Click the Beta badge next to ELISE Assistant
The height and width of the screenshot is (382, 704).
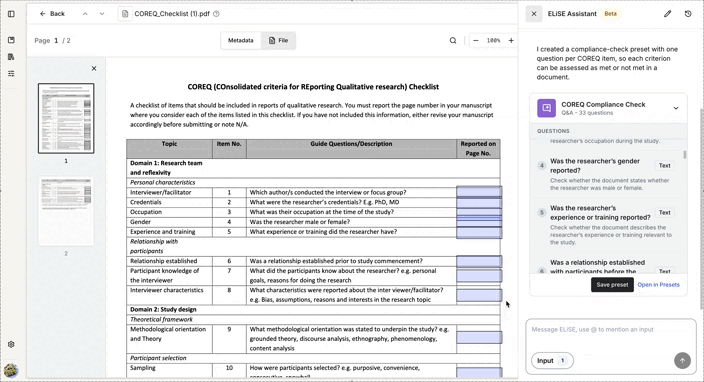pos(611,14)
